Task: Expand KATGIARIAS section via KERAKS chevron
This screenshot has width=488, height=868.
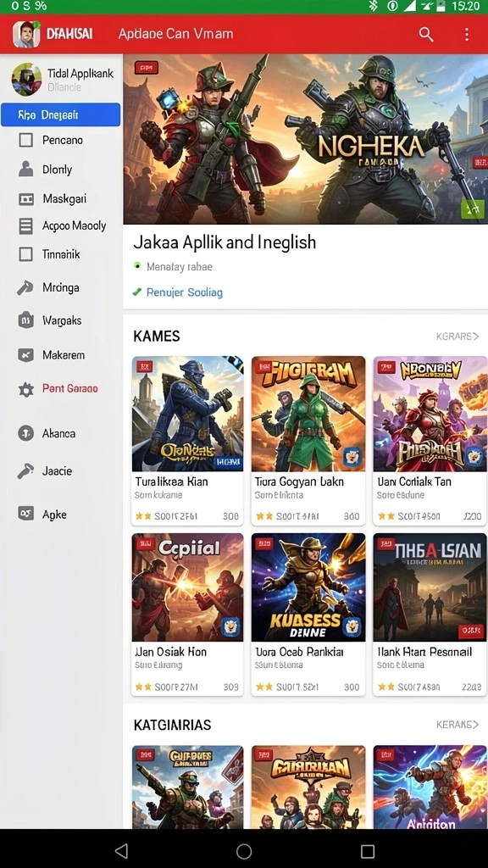Action: click(457, 724)
